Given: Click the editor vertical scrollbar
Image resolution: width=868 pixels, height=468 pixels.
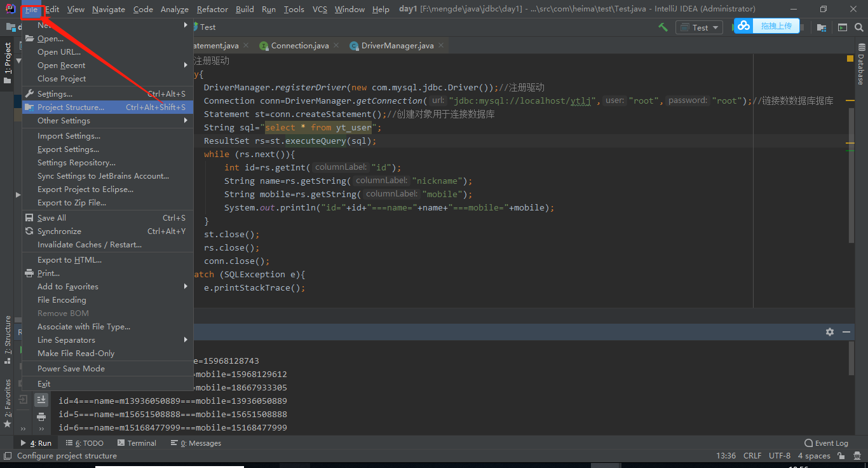Looking at the screenshot, I should click(x=851, y=175).
